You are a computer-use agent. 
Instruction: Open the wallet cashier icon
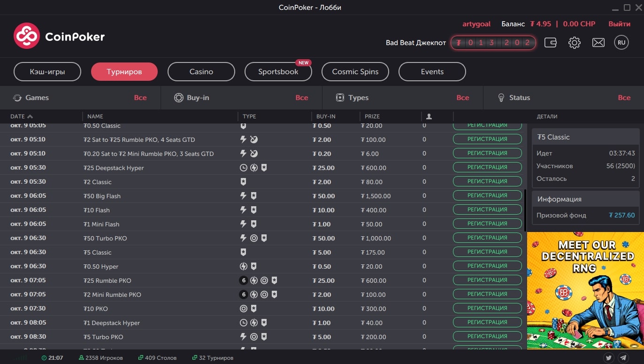coord(551,43)
